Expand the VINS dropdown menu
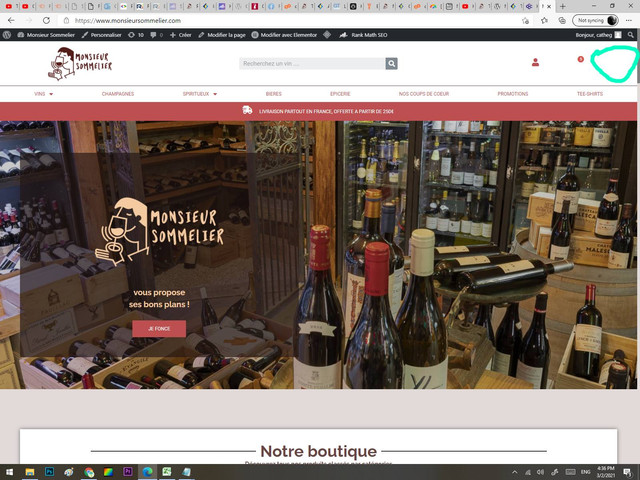 click(44, 94)
